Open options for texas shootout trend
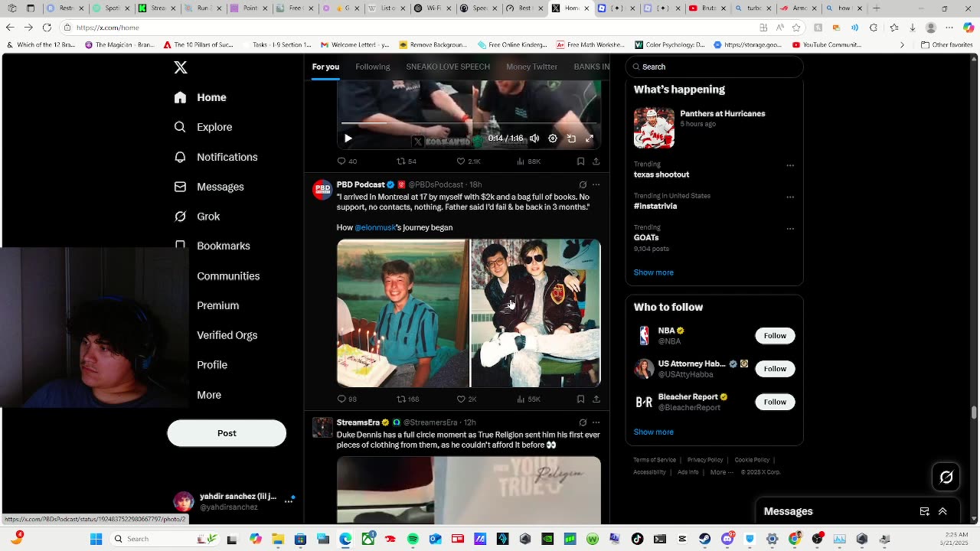The height and width of the screenshot is (551, 980). [x=790, y=165]
